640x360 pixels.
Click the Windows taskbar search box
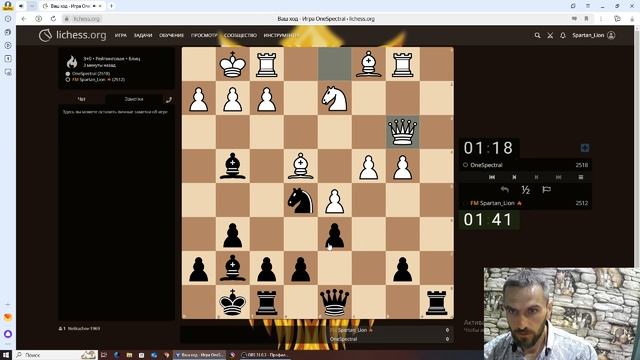(x=56, y=355)
